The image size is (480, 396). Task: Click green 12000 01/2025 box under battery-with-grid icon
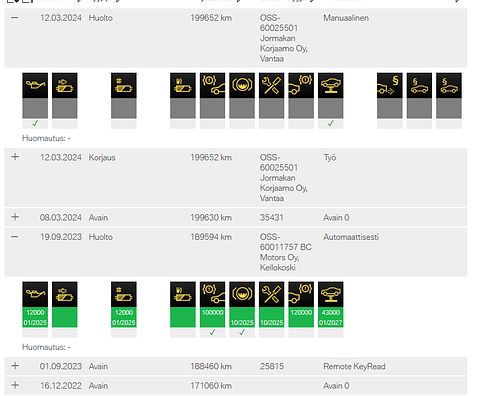click(124, 317)
